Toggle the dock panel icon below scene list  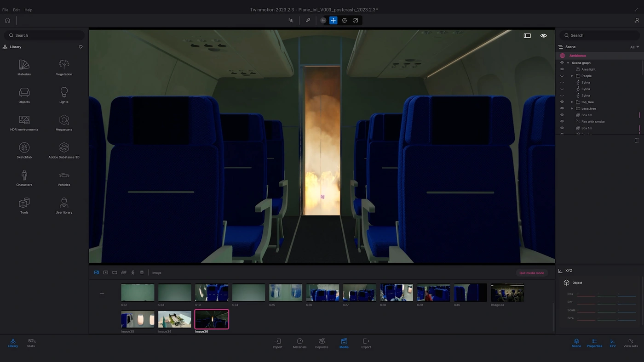637,140
